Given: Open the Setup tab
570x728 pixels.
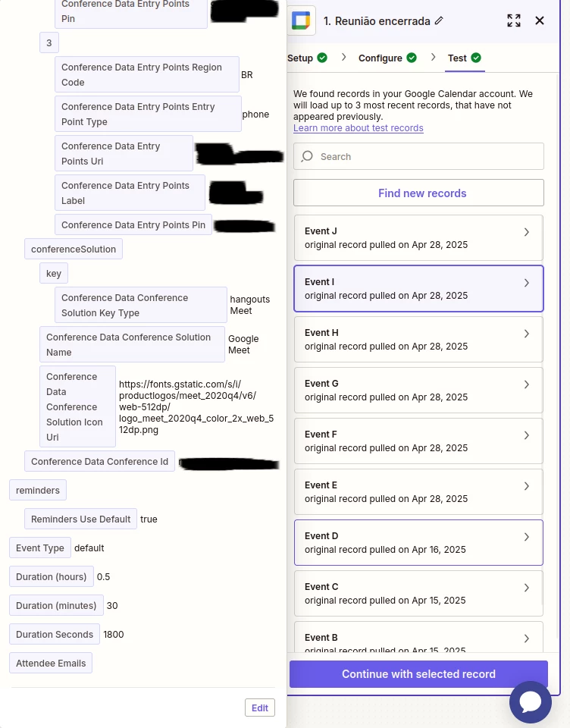Looking at the screenshot, I should [x=300, y=58].
